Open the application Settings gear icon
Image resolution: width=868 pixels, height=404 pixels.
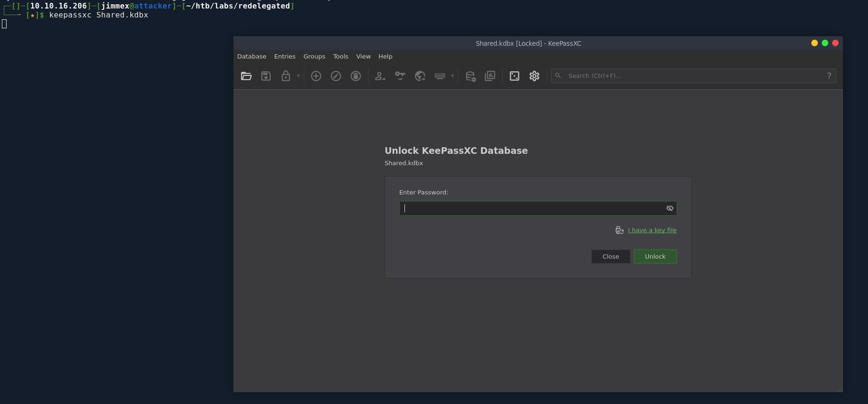pyautogui.click(x=534, y=76)
